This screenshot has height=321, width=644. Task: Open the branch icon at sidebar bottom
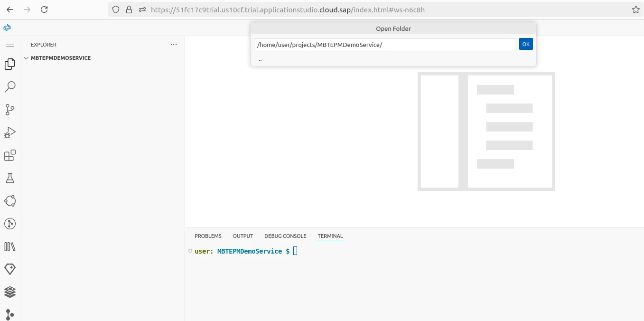coord(10,314)
